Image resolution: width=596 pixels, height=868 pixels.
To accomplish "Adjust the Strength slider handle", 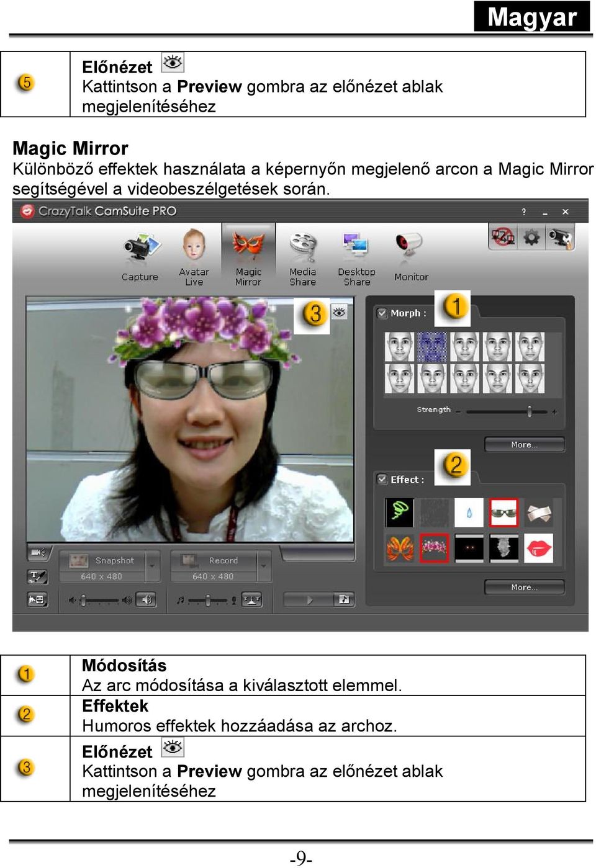I will (x=529, y=411).
